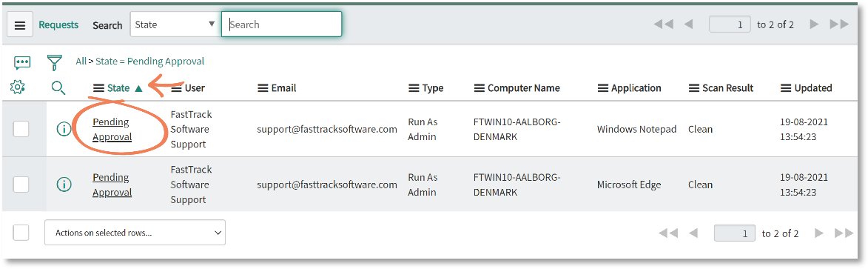Sort by the Email column header
The height and width of the screenshot is (269, 868).
click(x=283, y=88)
